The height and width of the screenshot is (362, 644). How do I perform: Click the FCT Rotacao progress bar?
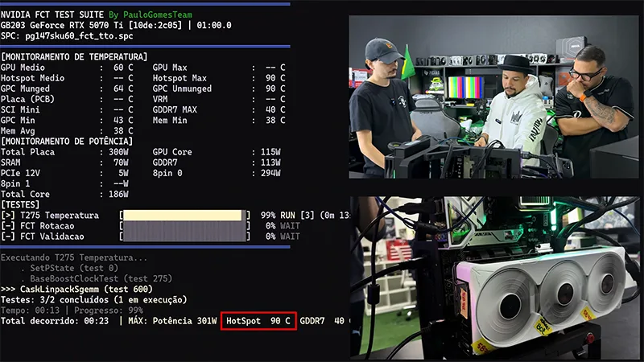(184, 226)
